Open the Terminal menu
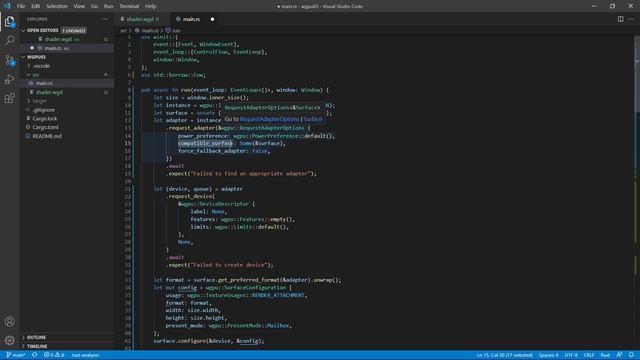 [x=129, y=6]
